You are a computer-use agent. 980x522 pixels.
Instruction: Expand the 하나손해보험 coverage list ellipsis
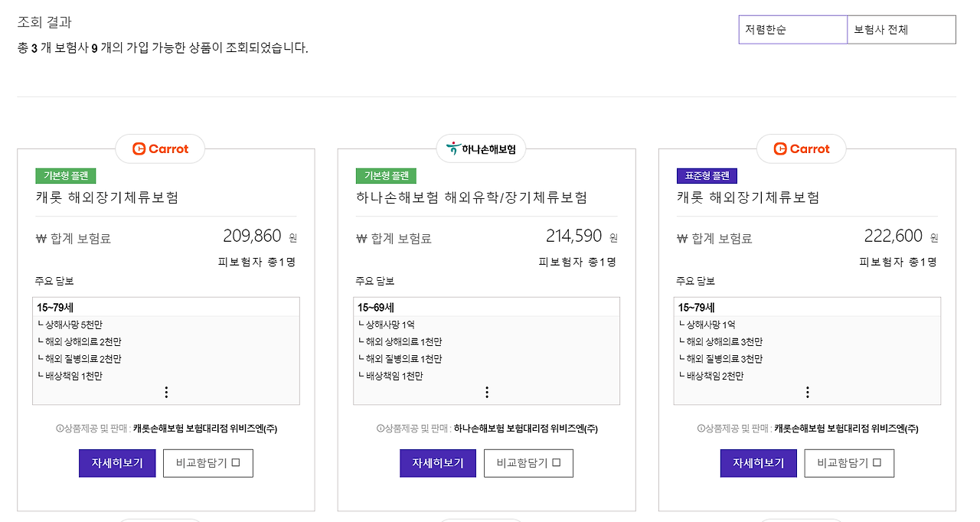point(487,391)
